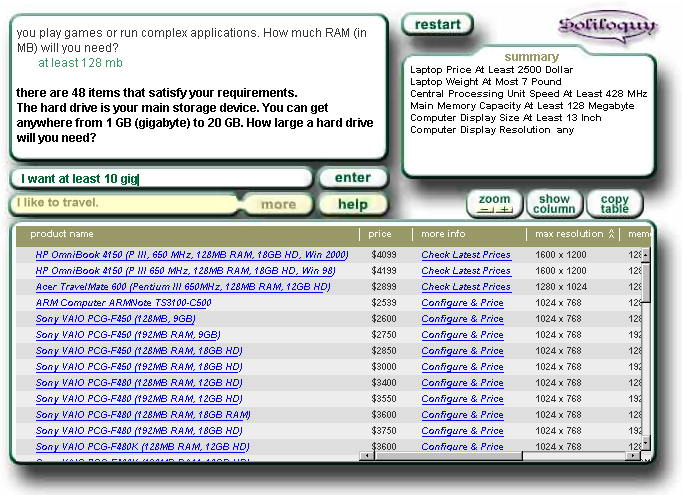Configure & Price the $3400 Sony VAIO
Screen dimensions: 682x495
pos(462,383)
